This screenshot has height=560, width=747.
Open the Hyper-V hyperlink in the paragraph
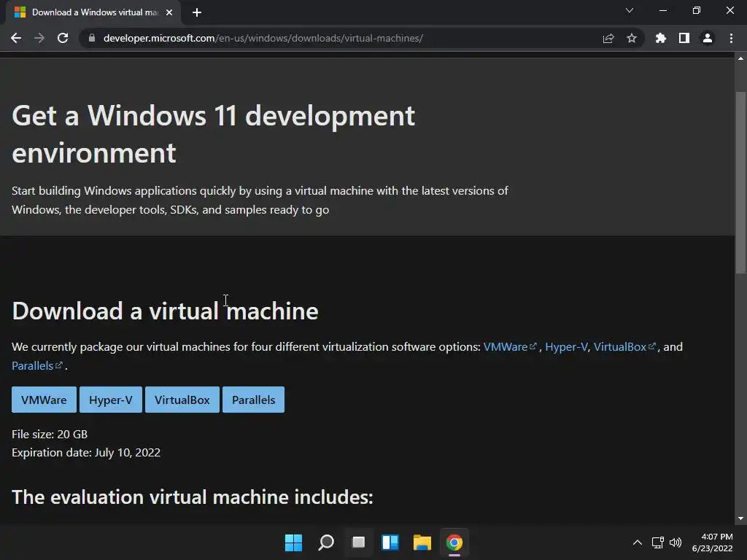566,346
